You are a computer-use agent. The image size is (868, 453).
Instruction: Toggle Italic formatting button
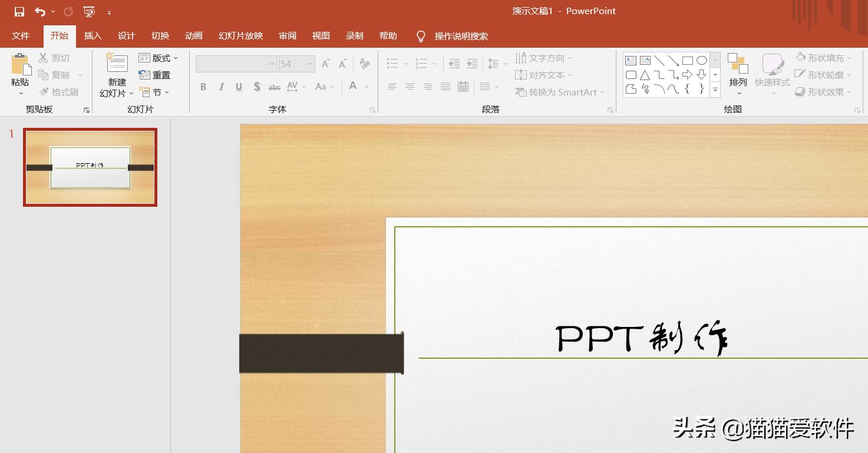point(221,87)
